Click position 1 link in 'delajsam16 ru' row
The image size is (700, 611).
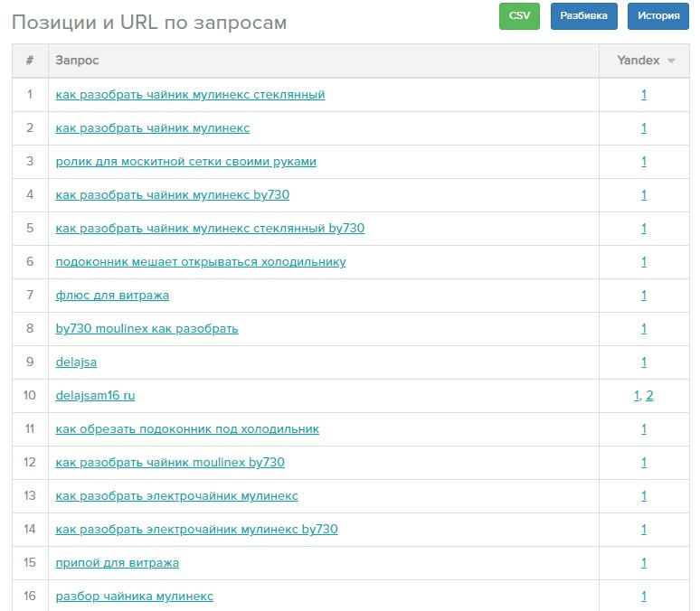[x=637, y=395]
